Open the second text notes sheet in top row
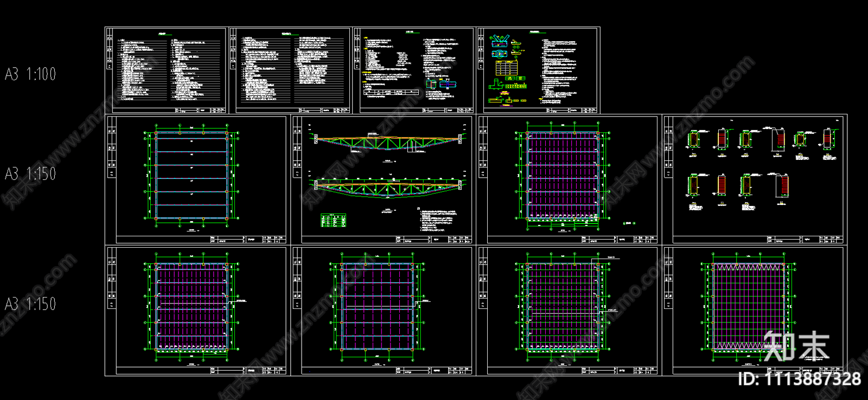Image resolution: width=868 pixels, height=400 pixels. [x=290, y=70]
